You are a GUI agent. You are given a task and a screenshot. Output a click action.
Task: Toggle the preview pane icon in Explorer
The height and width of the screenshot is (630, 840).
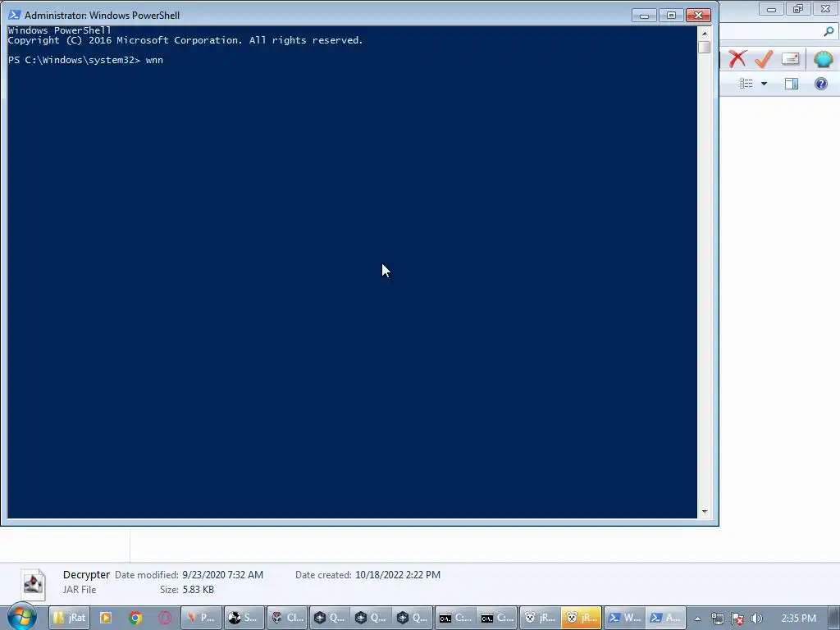click(792, 84)
